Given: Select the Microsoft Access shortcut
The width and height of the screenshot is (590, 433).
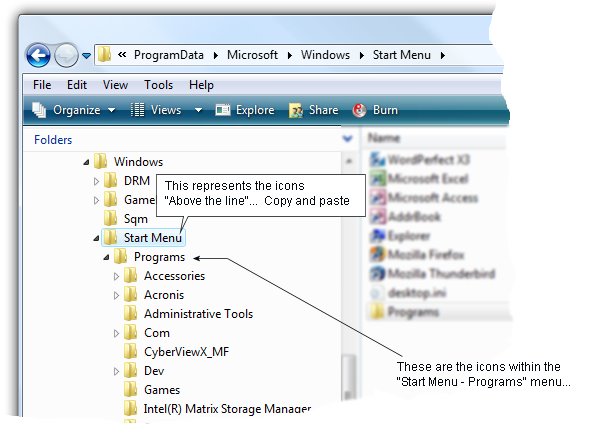Looking at the screenshot, I should point(424,198).
